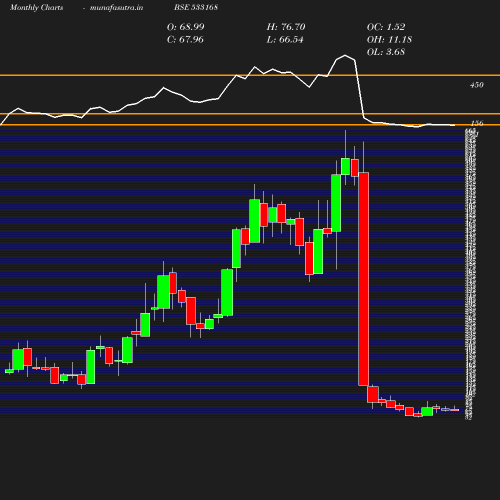The width and height of the screenshot is (500, 500).
Task: Click the 'OH: 11.18' value
Action: pos(389,40)
